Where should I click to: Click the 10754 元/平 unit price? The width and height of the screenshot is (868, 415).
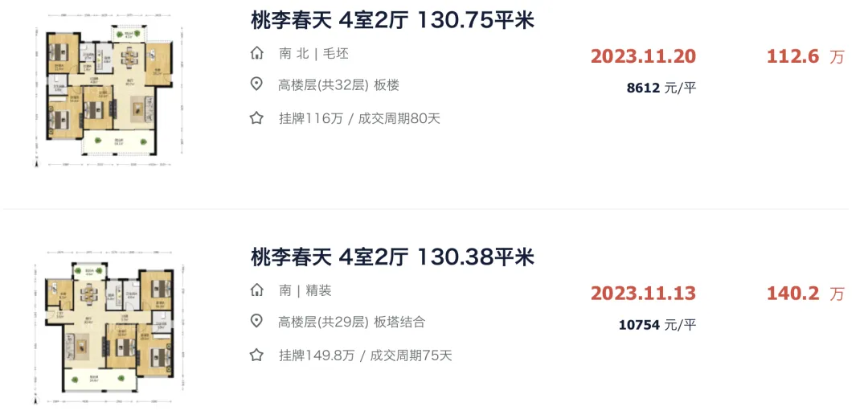[657, 324]
